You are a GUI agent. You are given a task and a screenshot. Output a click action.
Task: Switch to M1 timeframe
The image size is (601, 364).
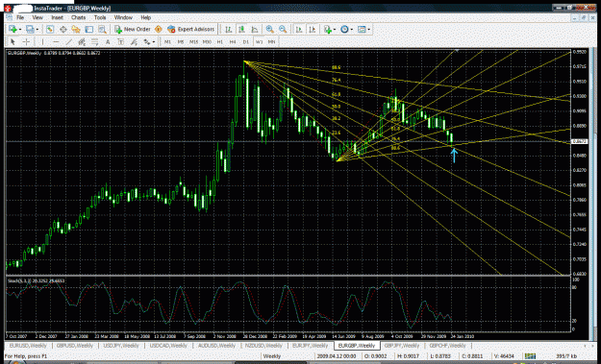coord(167,41)
